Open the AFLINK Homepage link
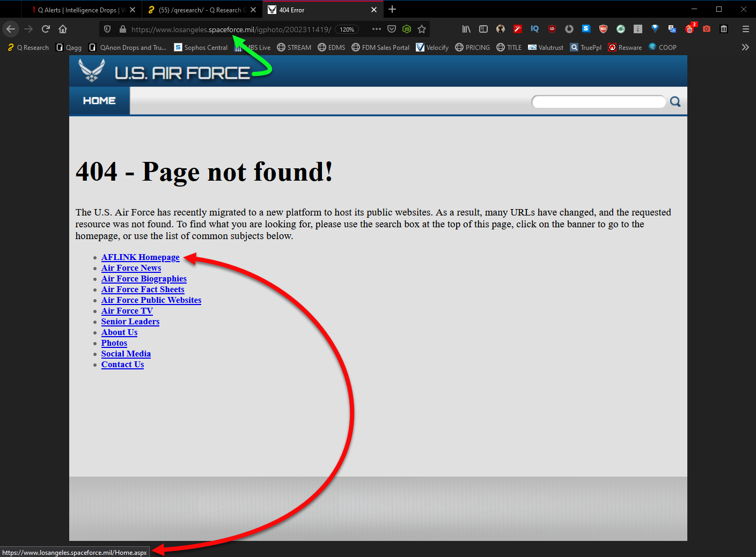Screen dimensions: 756x557 point(141,257)
